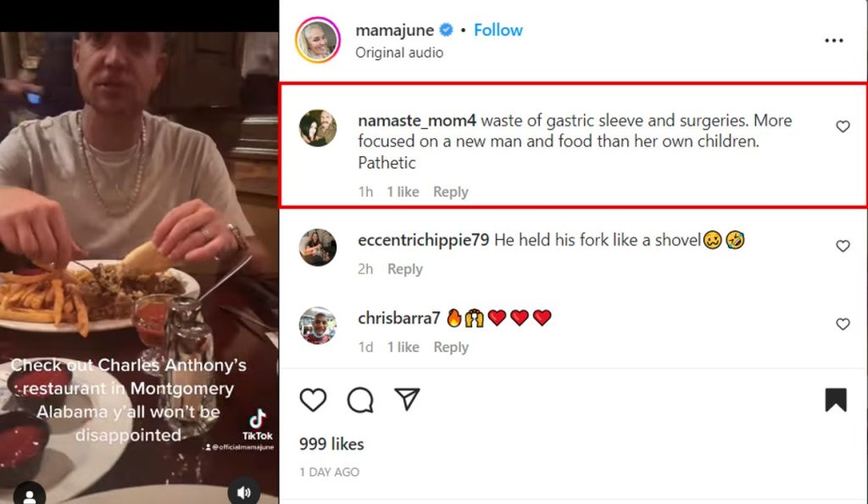
Task: Open the comment bubble icon
Action: point(360,399)
